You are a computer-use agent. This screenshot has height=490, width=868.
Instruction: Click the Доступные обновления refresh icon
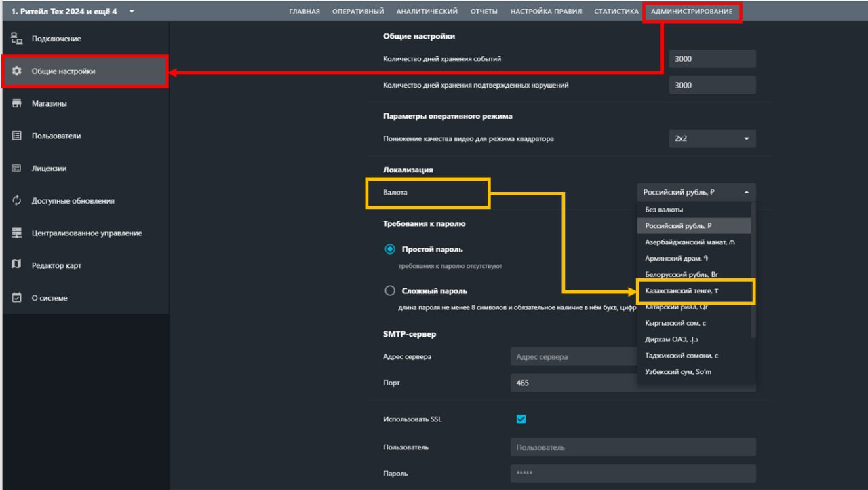[17, 201]
